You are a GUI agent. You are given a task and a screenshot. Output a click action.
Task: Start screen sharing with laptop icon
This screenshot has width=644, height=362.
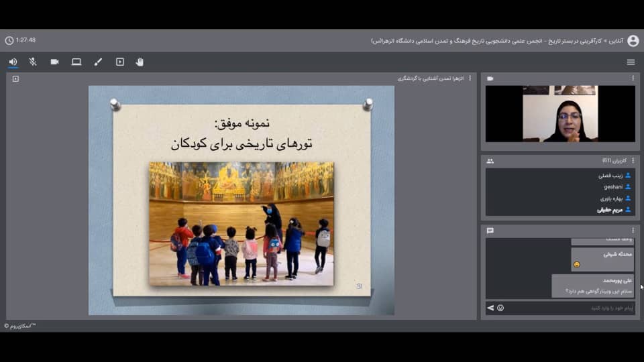pos(76,62)
